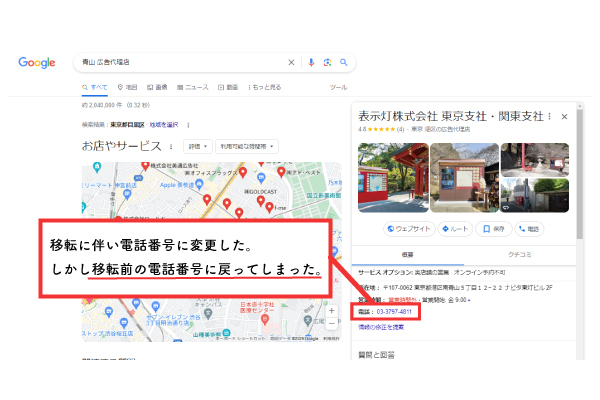Image resolution: width=600 pixels, height=400 pixels.
Task: Select the 概要 tab in panel
Action: (408, 255)
